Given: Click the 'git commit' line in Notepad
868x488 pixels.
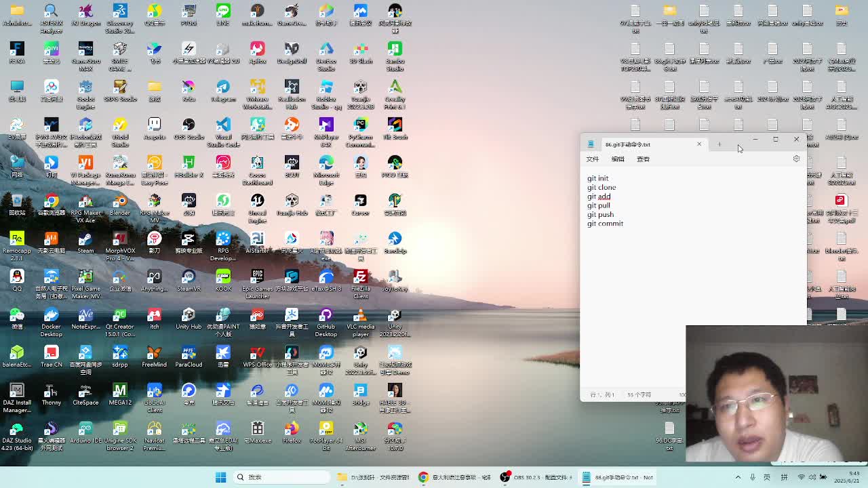Looking at the screenshot, I should click(605, 224).
